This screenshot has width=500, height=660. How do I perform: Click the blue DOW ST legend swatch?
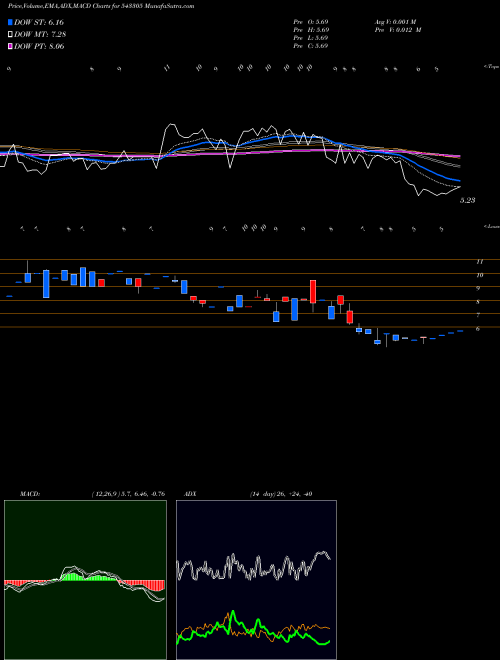click(x=10, y=22)
